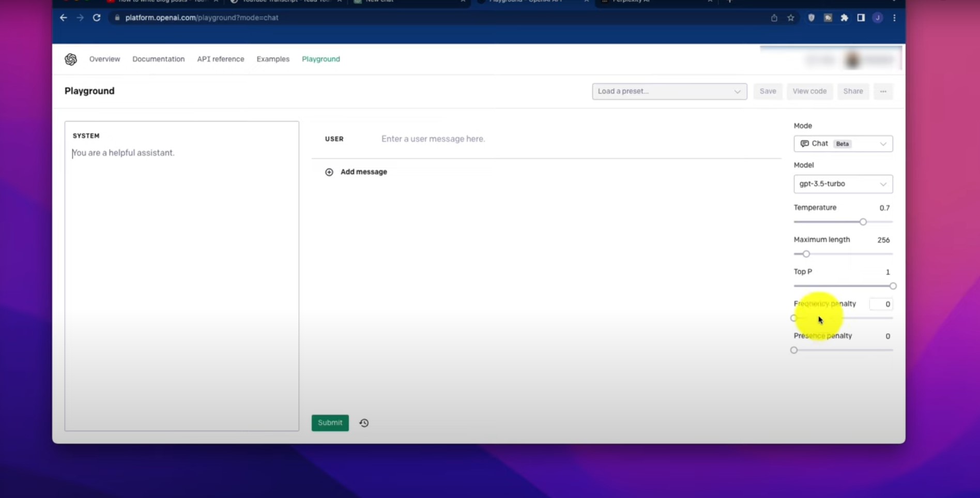
Task: Toggle the USER role label
Action: [334, 139]
